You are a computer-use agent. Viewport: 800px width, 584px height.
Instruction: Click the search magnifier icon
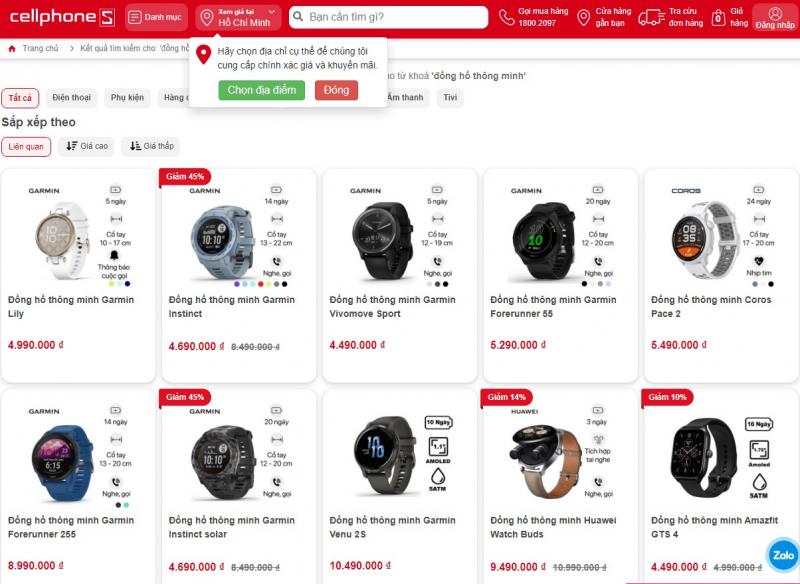tap(298, 17)
